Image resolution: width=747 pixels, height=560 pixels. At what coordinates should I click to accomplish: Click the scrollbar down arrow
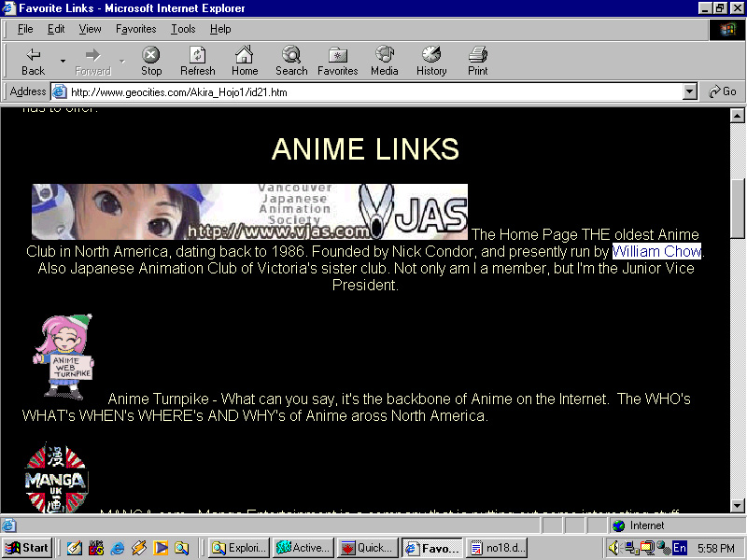[737, 506]
